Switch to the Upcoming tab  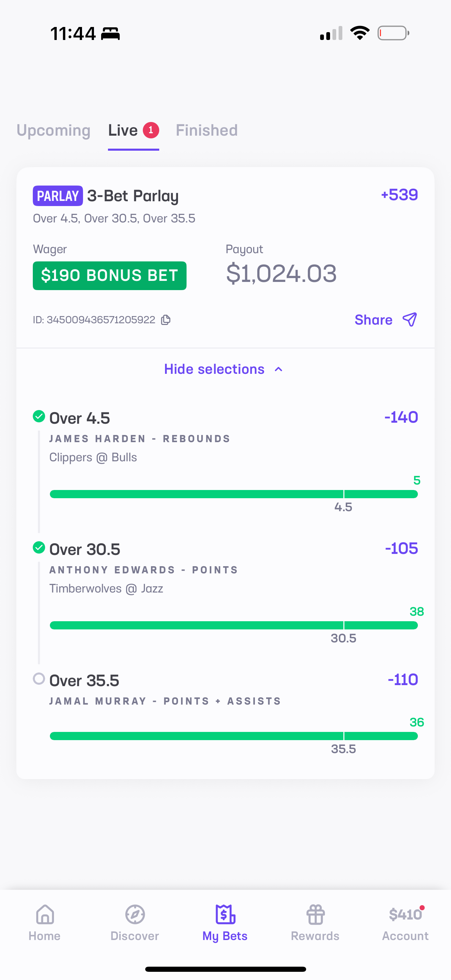coord(54,131)
